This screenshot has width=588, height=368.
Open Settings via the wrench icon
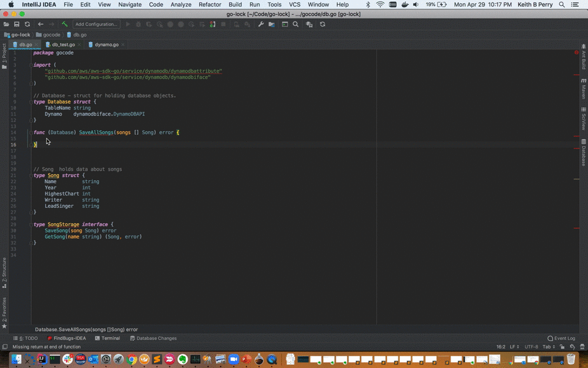click(261, 25)
